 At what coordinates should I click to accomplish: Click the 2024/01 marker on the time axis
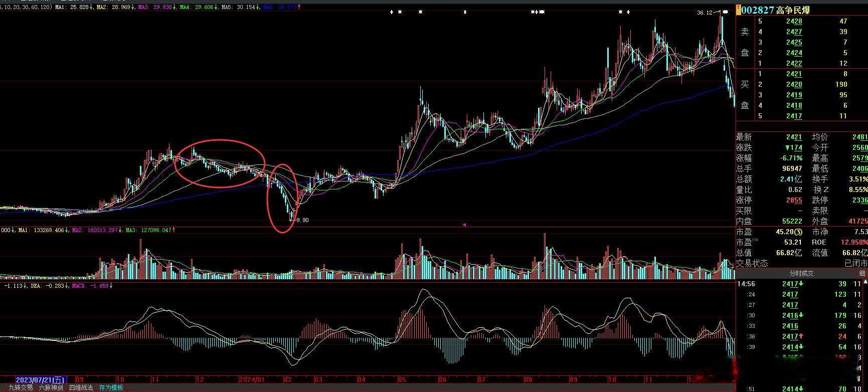tap(251, 379)
